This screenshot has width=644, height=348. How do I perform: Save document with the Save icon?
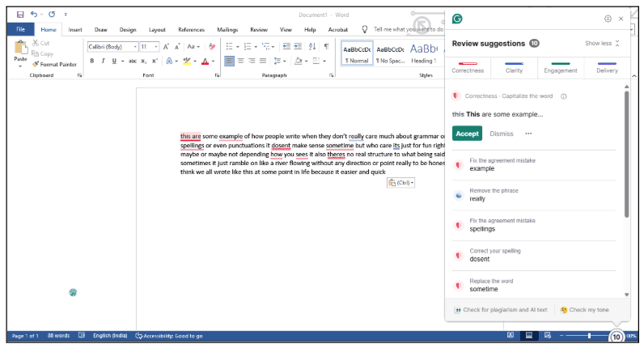19,15
